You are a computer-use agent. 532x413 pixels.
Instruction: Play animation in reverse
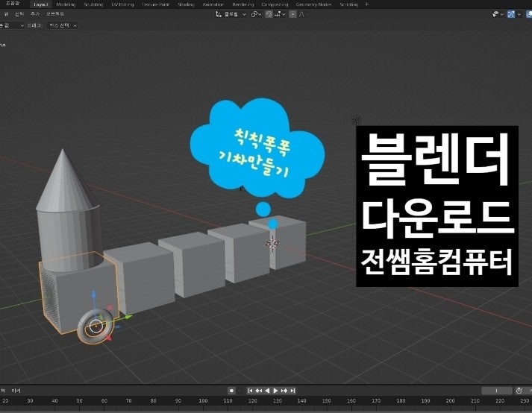(x=267, y=391)
